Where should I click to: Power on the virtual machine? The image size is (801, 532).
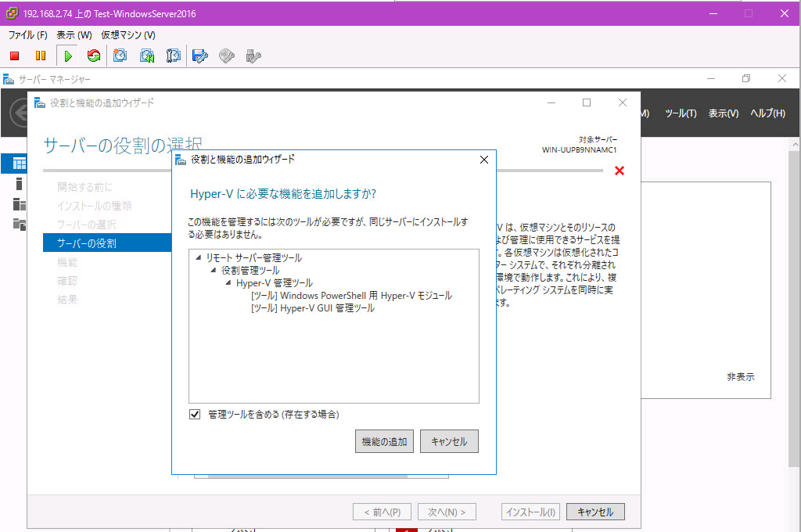point(67,56)
